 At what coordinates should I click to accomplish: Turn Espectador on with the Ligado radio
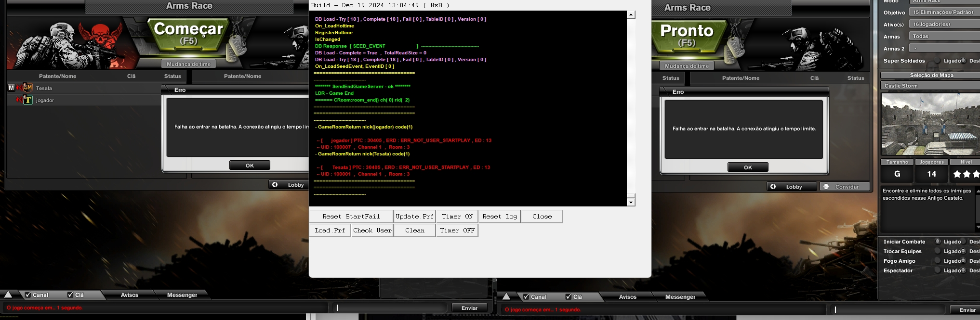click(938, 270)
